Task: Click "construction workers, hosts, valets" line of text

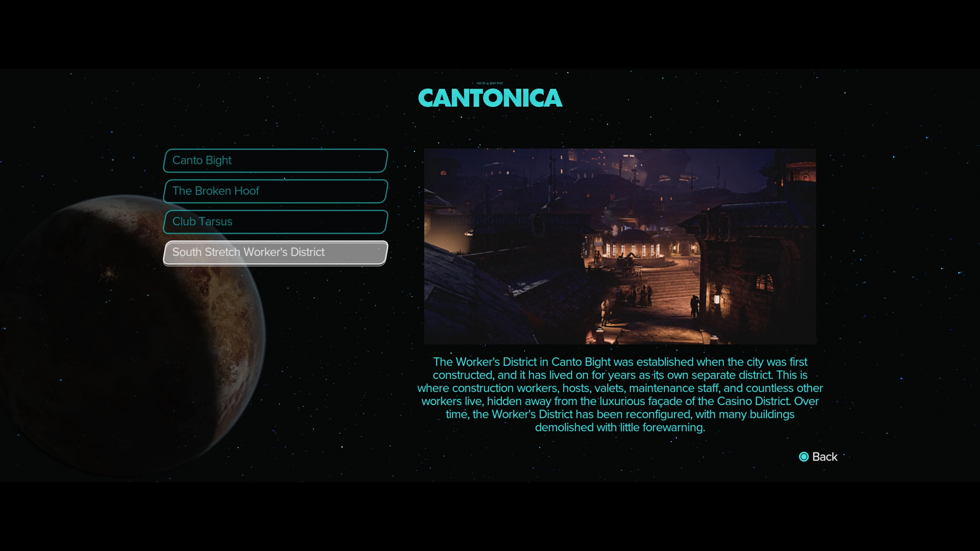Action: [538, 388]
